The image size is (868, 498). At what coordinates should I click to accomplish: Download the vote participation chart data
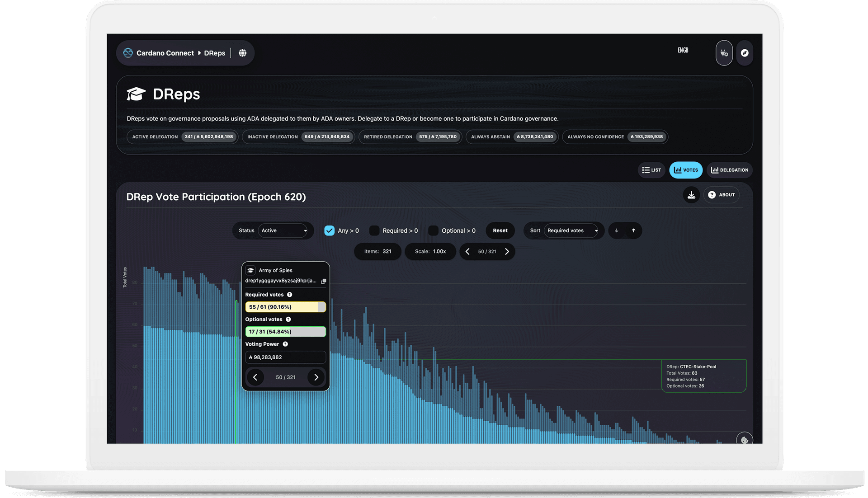click(691, 195)
